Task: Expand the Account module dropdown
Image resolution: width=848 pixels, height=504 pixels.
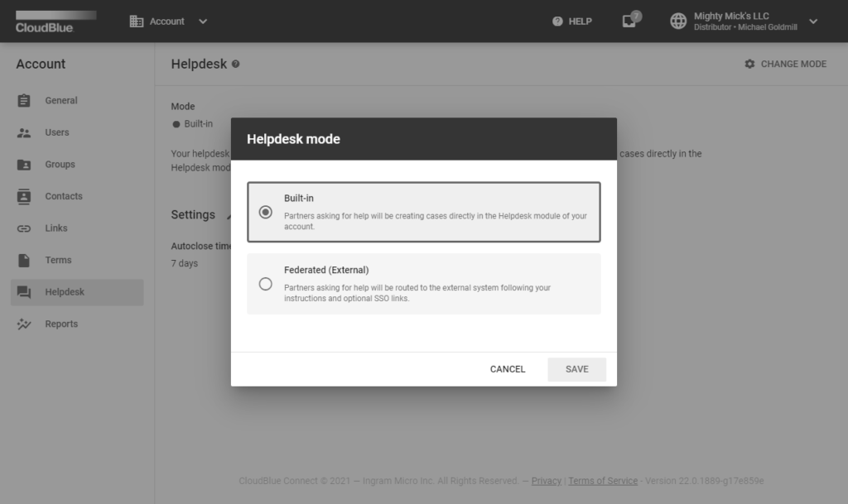Action: pyautogui.click(x=203, y=22)
